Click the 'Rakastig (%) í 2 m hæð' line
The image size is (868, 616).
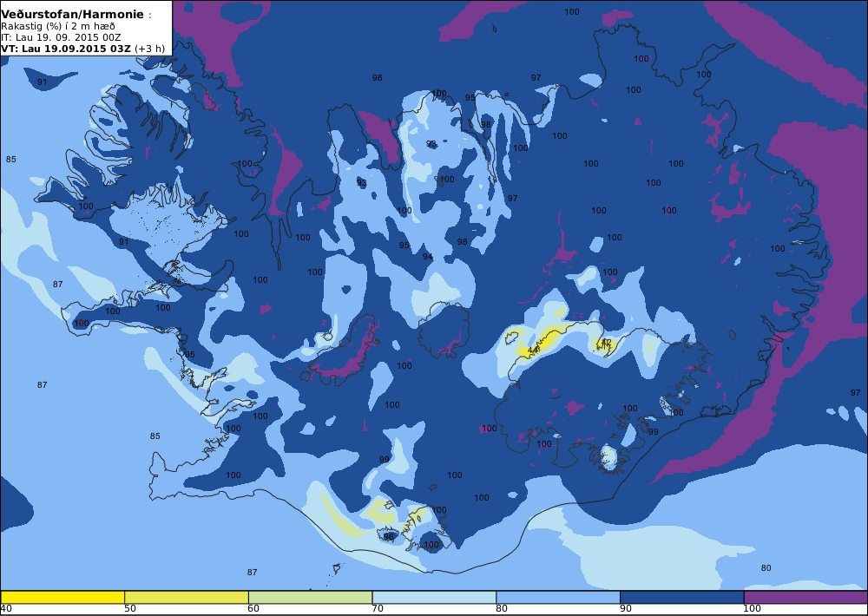(57, 26)
